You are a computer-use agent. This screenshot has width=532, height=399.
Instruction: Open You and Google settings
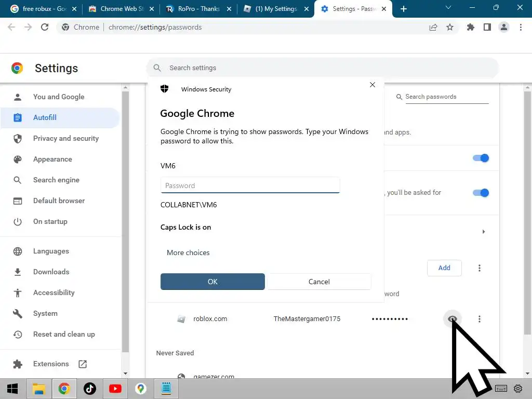pyautogui.click(x=59, y=97)
